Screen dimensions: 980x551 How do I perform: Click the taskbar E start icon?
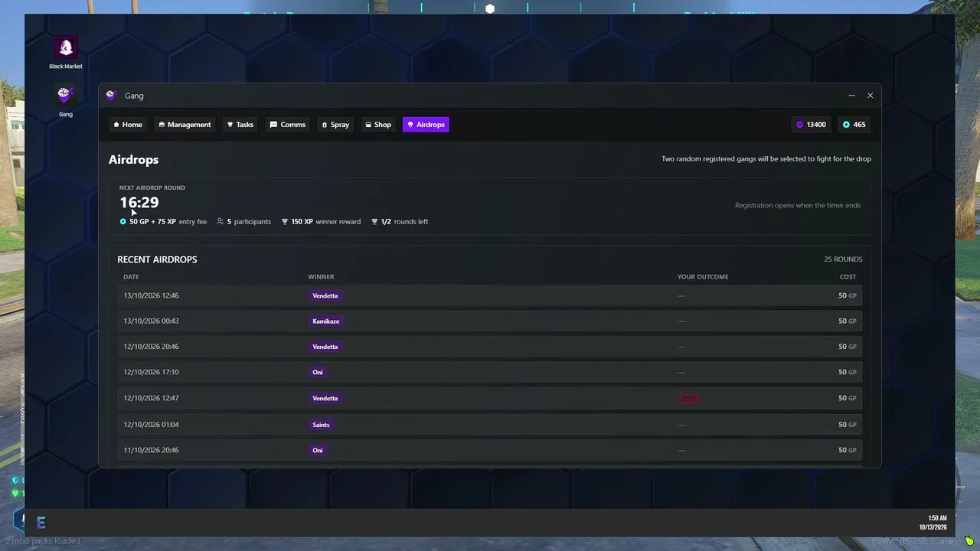pos(41,523)
